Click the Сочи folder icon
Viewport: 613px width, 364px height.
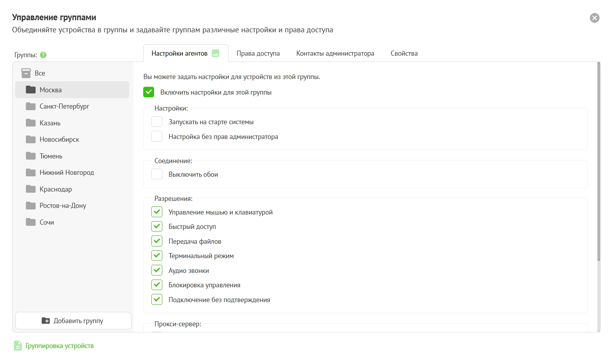point(31,222)
